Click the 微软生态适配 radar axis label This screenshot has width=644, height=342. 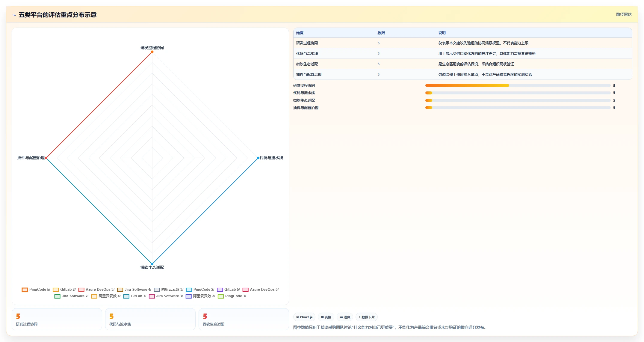coord(152,267)
